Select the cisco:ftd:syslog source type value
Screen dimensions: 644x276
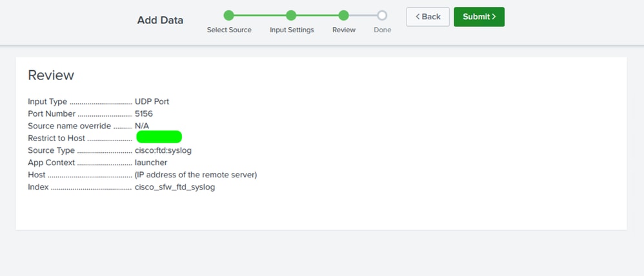click(x=163, y=150)
